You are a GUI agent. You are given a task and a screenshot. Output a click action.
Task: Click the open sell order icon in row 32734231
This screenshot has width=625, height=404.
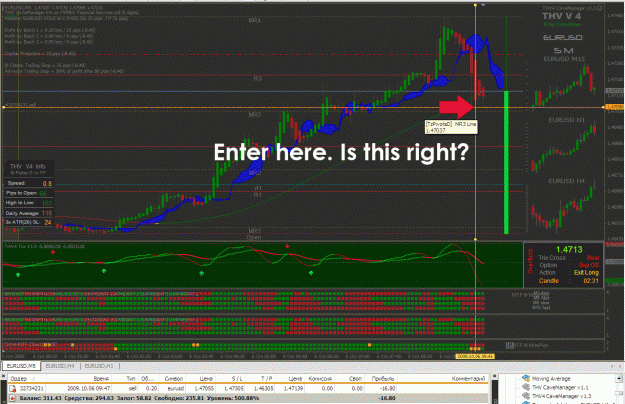pyautogui.click(x=12, y=388)
